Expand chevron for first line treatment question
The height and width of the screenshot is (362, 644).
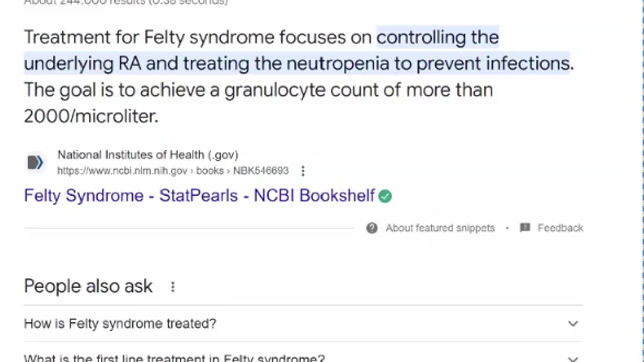coord(573,359)
